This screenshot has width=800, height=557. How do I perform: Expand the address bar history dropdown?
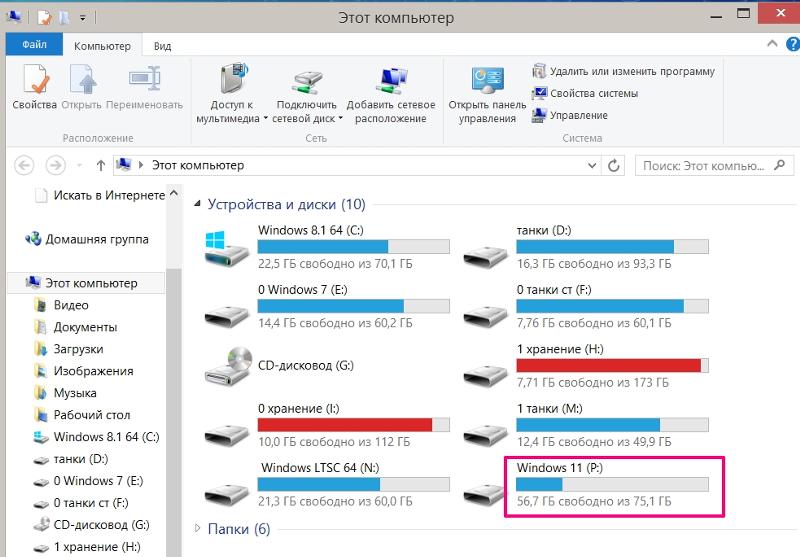pos(592,165)
